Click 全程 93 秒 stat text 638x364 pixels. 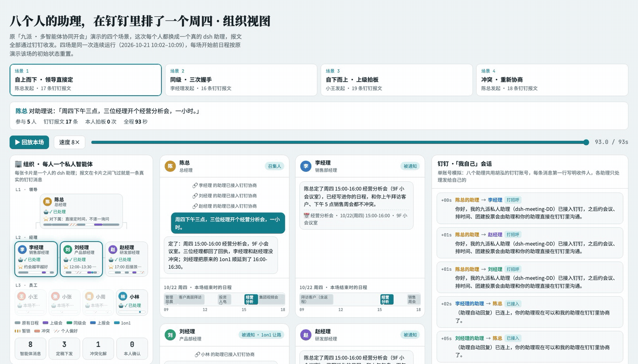135,122
